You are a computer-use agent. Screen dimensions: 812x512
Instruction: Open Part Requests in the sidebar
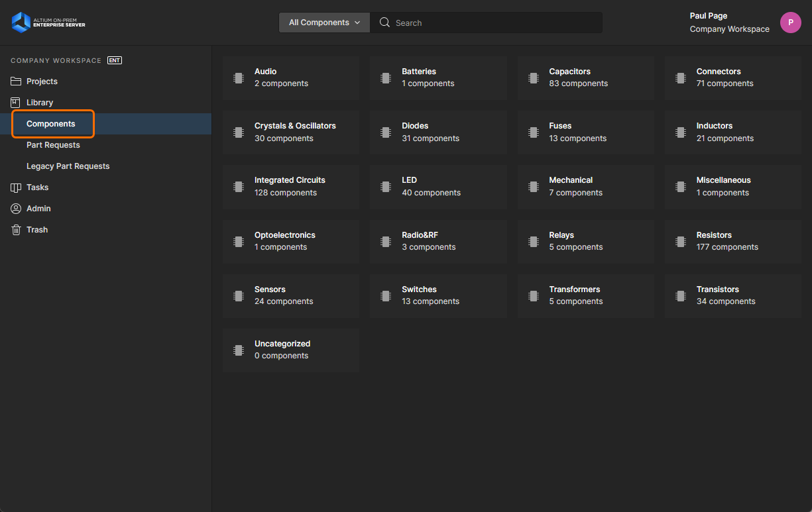click(53, 145)
